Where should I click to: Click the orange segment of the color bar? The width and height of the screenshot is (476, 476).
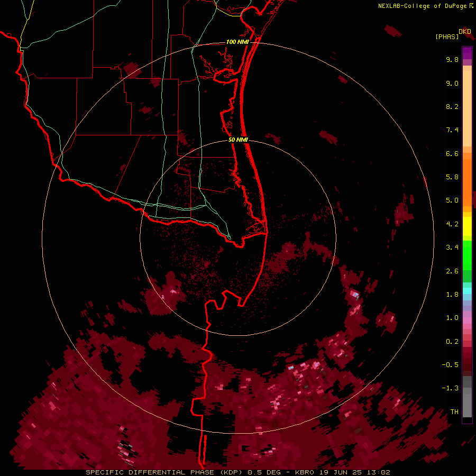tap(467, 182)
